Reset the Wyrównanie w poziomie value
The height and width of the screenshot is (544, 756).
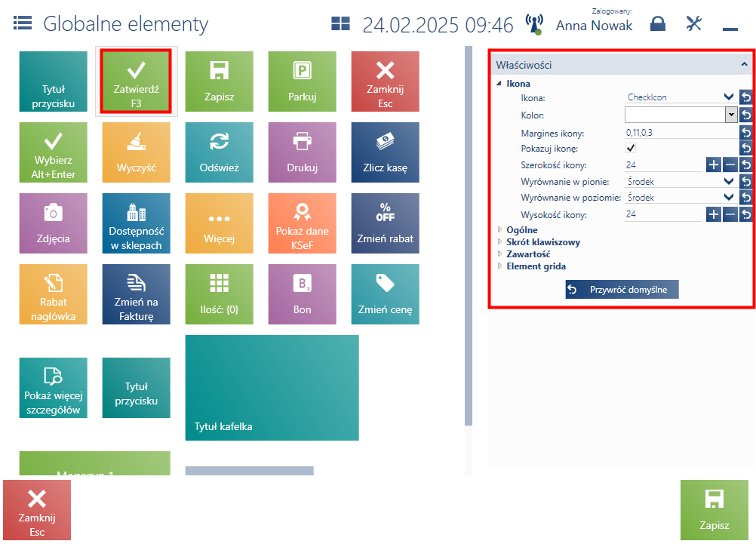coord(745,197)
